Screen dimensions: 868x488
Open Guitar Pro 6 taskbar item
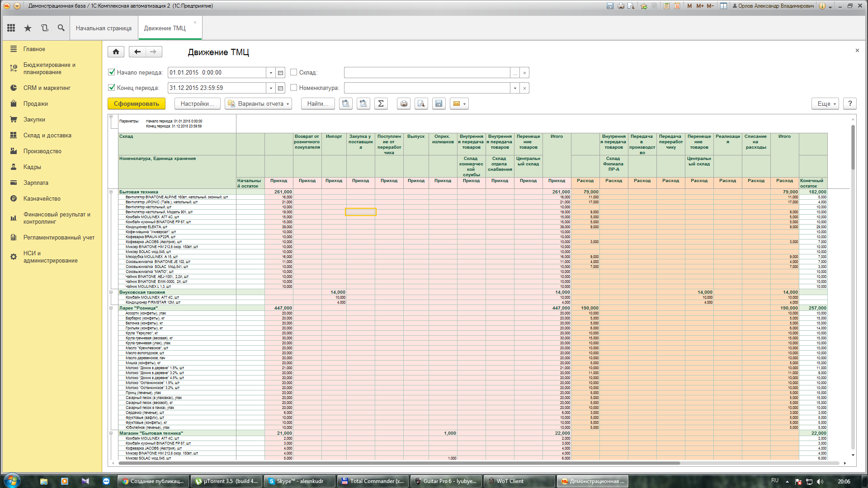(446, 481)
